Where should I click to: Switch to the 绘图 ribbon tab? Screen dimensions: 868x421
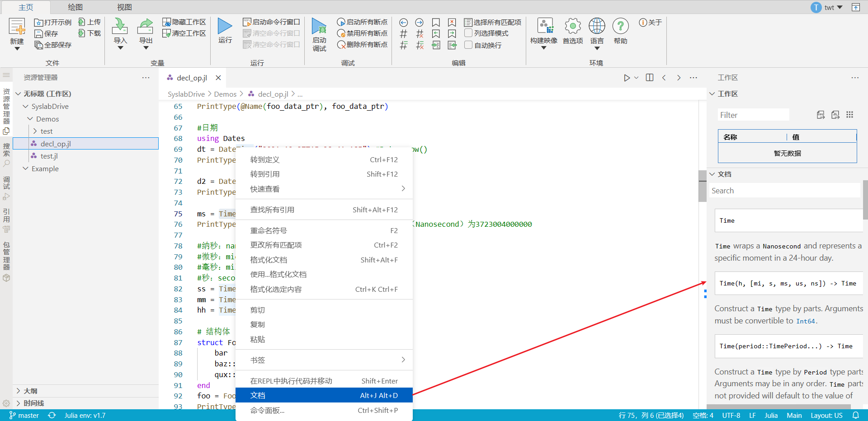tap(75, 7)
